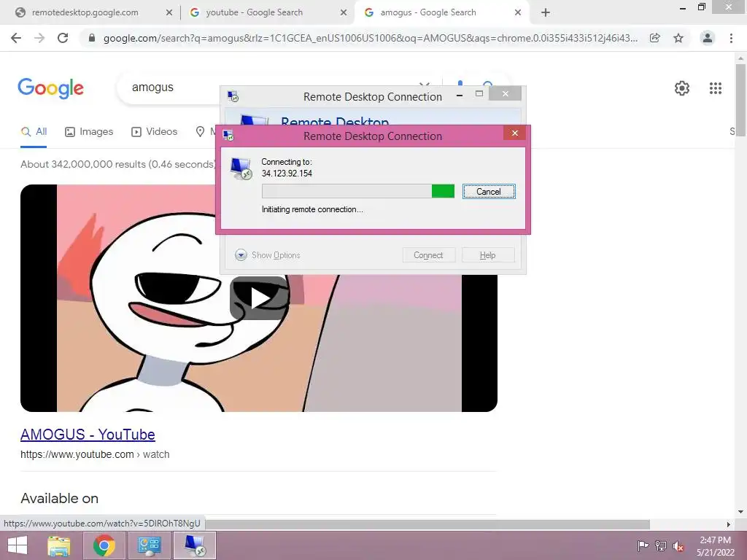Screen dimensions: 747x560
Task: Minimize the Chrome window
Action: [x=683, y=7]
